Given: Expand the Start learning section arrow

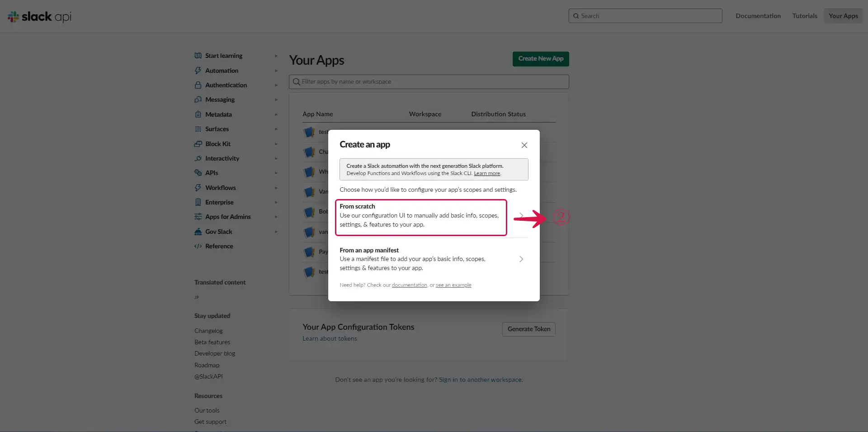Looking at the screenshot, I should coord(276,56).
